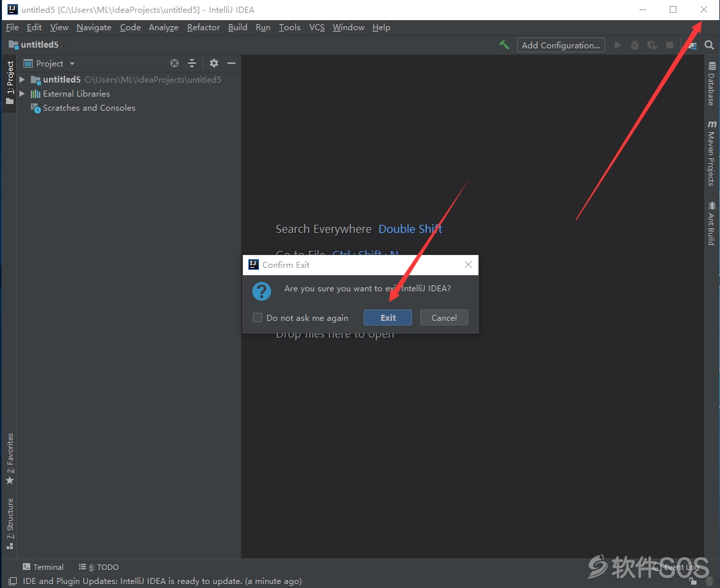Open the Code menu
The width and height of the screenshot is (720, 588).
[130, 28]
